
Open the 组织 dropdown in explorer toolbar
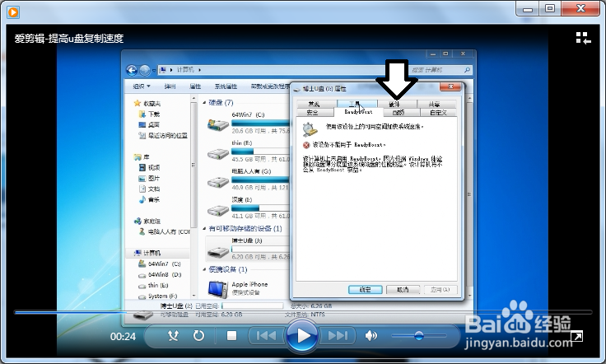click(142, 86)
